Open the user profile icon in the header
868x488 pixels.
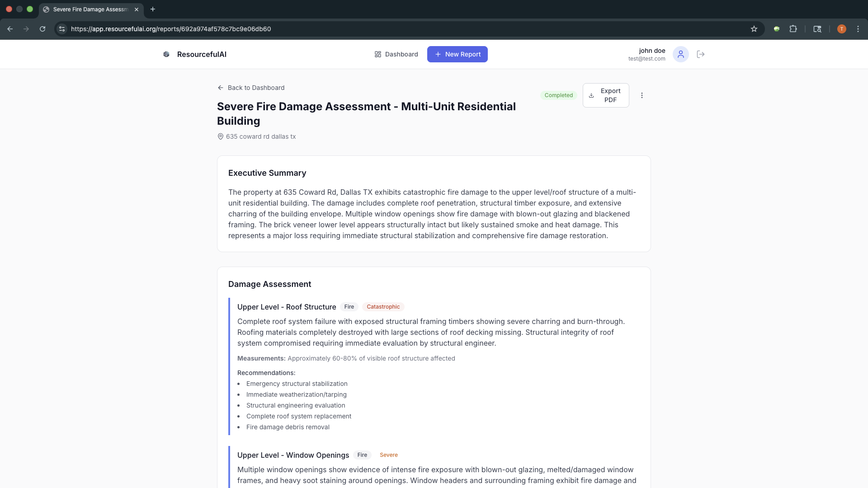pyautogui.click(x=681, y=54)
